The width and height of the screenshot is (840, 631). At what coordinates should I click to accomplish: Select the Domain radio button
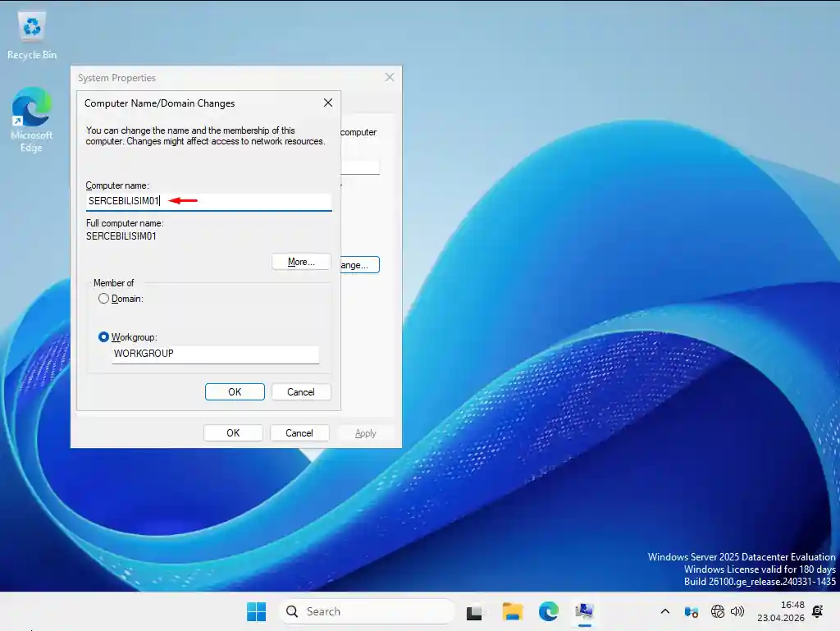[x=103, y=299]
